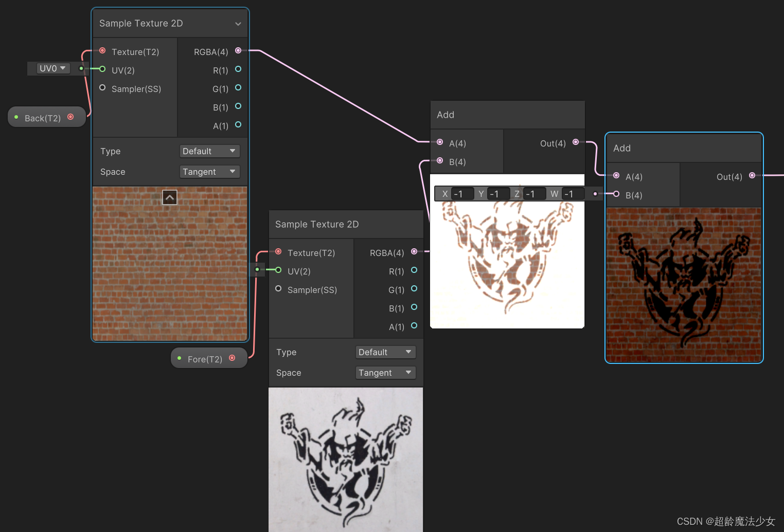Click the green dot on the Fore(T2) property

[179, 358]
